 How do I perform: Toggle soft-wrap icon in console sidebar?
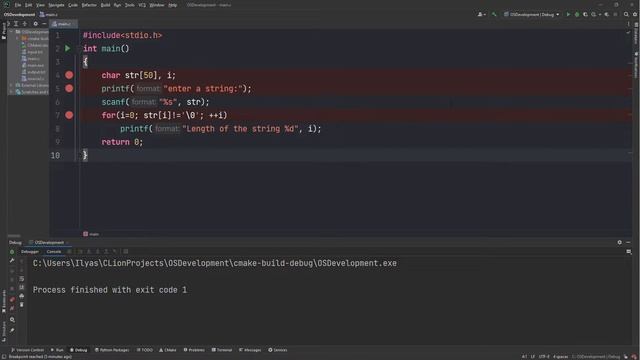point(22,279)
